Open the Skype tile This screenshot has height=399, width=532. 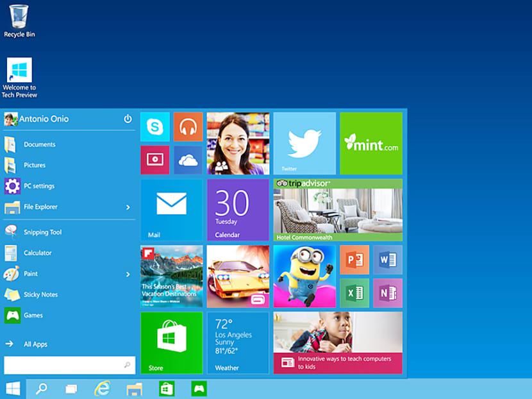point(155,126)
